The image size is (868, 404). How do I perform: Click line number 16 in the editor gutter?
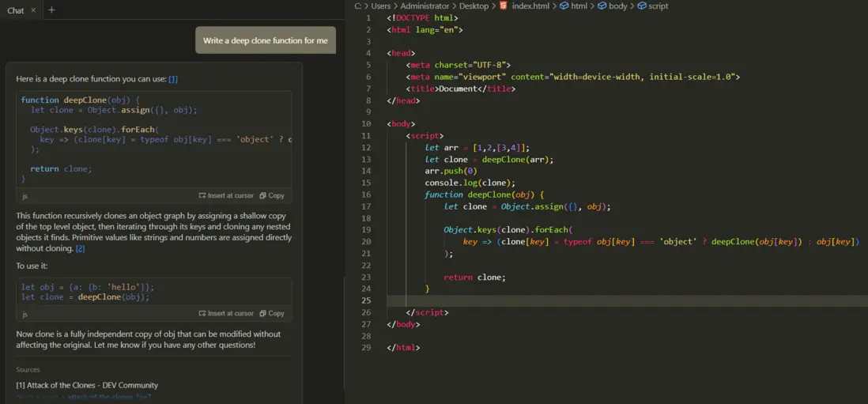368,194
